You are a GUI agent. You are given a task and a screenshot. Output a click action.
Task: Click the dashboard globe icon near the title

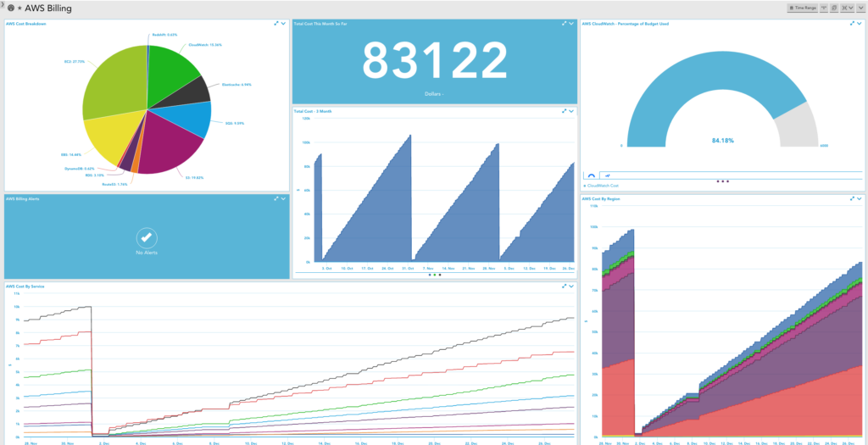click(11, 8)
